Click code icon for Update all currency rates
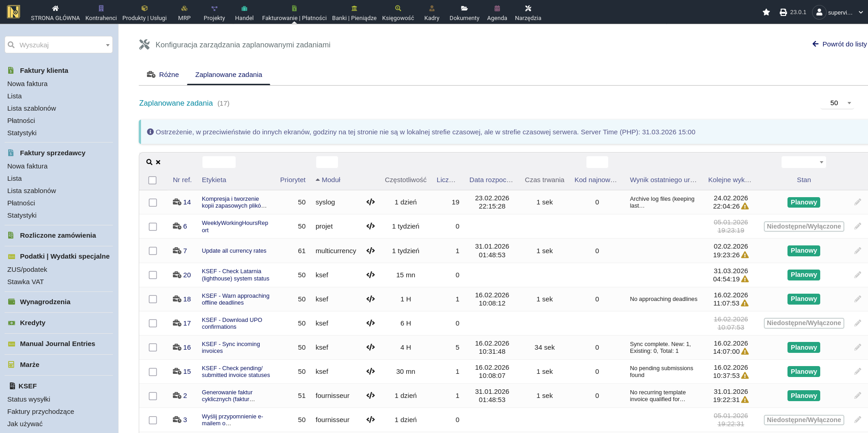The width and height of the screenshot is (868, 433). tap(370, 251)
